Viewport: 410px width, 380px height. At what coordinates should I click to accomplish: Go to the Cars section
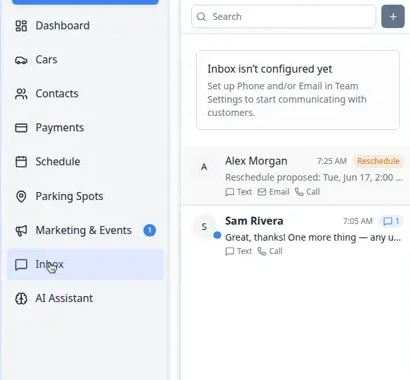click(x=85, y=60)
